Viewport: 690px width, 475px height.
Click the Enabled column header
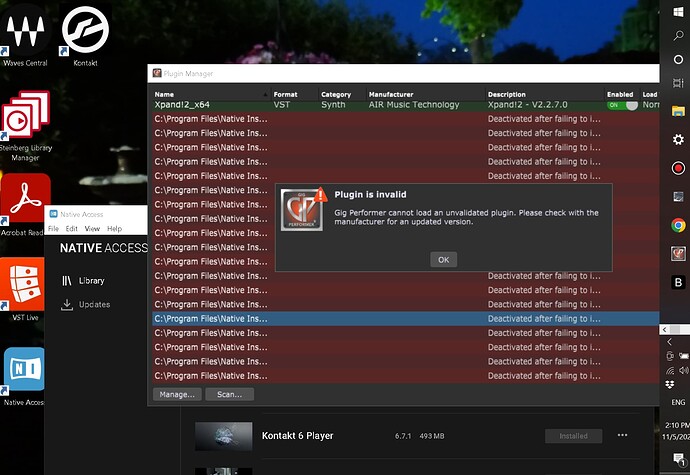620,94
